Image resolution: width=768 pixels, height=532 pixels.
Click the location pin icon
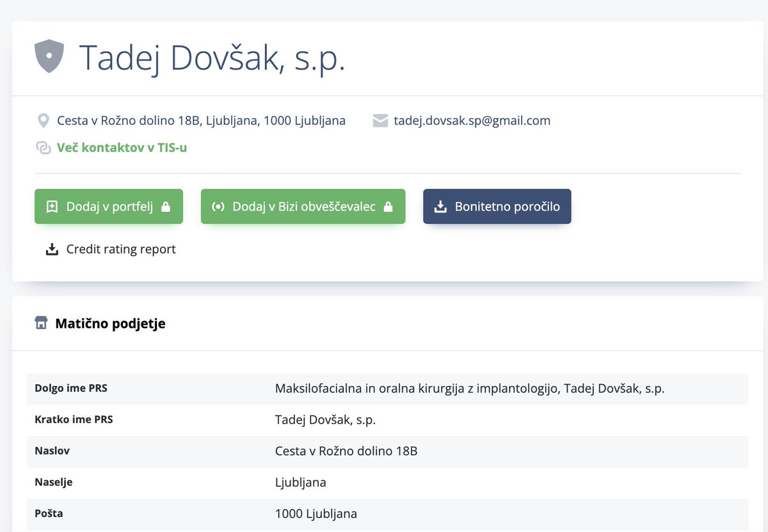44,120
